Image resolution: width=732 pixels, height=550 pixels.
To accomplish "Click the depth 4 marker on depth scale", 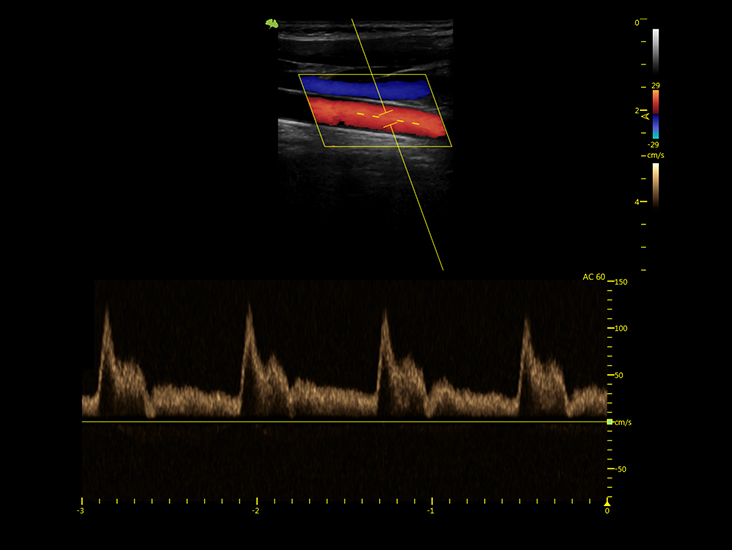I will pyautogui.click(x=637, y=202).
